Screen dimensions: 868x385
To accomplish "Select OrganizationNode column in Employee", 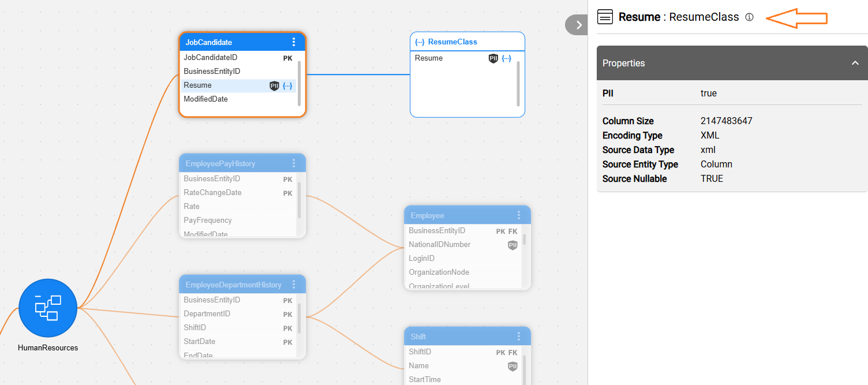I will tap(463, 272).
